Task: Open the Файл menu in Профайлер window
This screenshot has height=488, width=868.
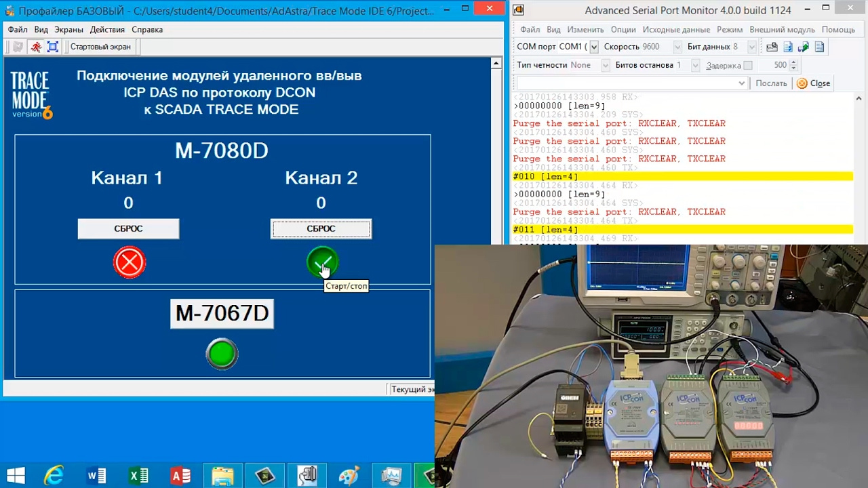Action: [x=18, y=30]
